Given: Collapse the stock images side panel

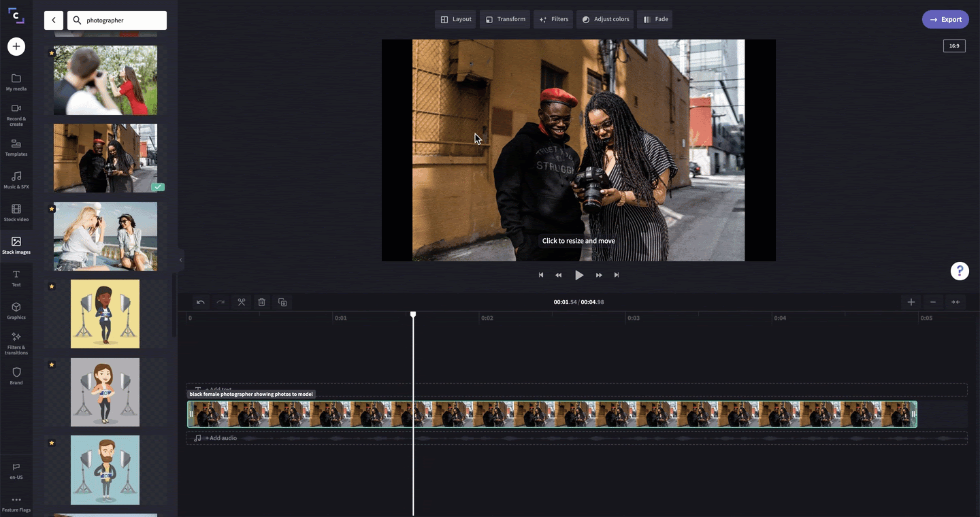Looking at the screenshot, I should 180,260.
